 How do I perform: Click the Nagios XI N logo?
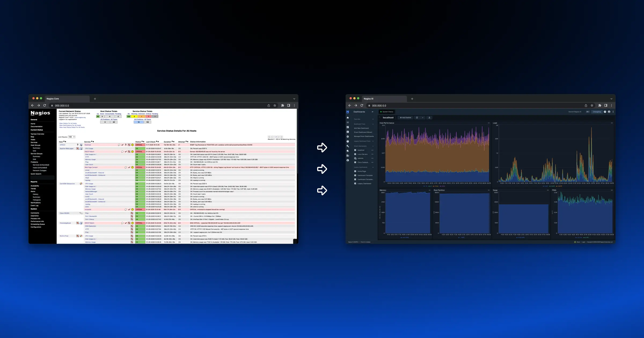click(348, 112)
